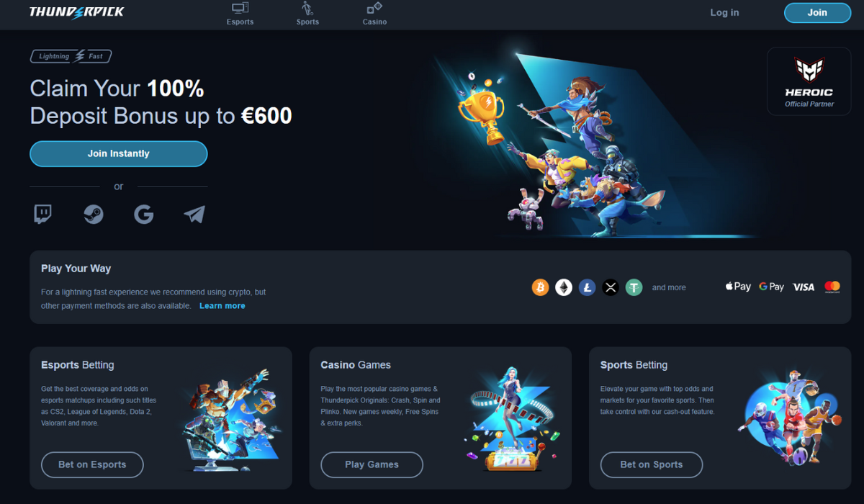Screen dimensions: 864x504
Task: Open the Heroic Official Partner badge
Action: point(809,81)
